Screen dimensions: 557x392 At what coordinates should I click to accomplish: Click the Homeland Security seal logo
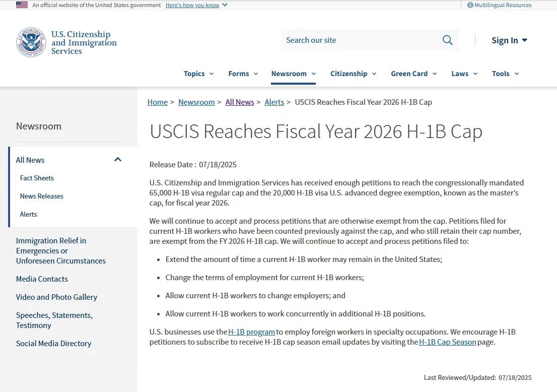tap(31, 42)
